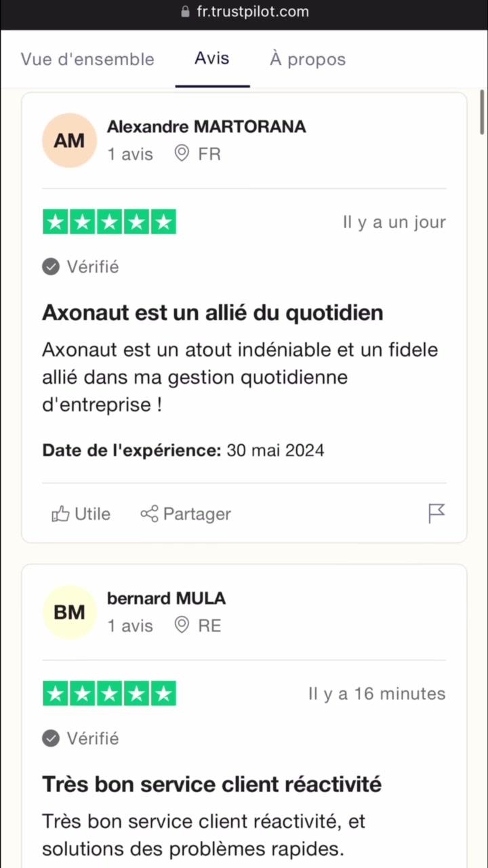
Task: Click the BM avatar circle
Action: point(69,612)
